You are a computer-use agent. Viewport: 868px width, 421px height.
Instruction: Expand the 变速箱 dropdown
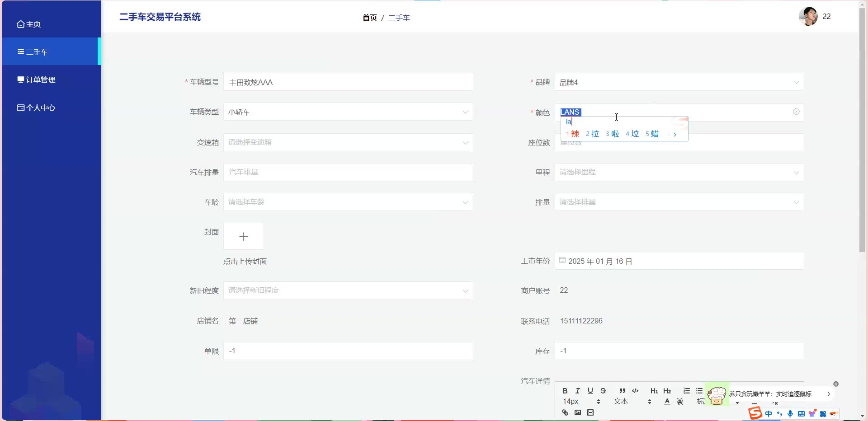click(348, 142)
